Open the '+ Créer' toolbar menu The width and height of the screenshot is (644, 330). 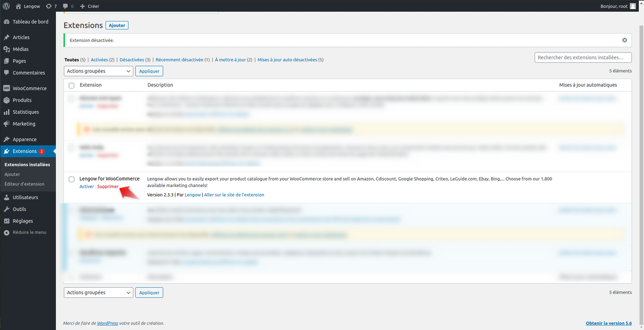pos(90,6)
